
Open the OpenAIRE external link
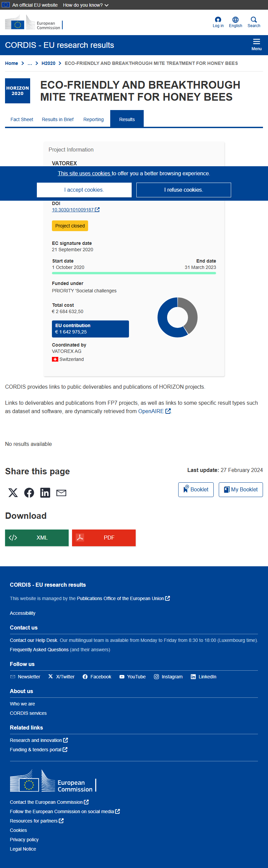[x=154, y=411]
